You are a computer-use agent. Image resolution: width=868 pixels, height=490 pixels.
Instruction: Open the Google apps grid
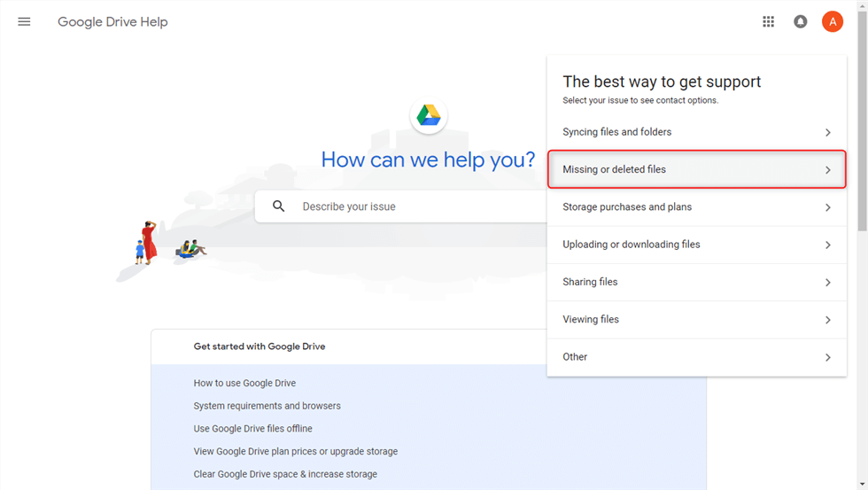768,22
